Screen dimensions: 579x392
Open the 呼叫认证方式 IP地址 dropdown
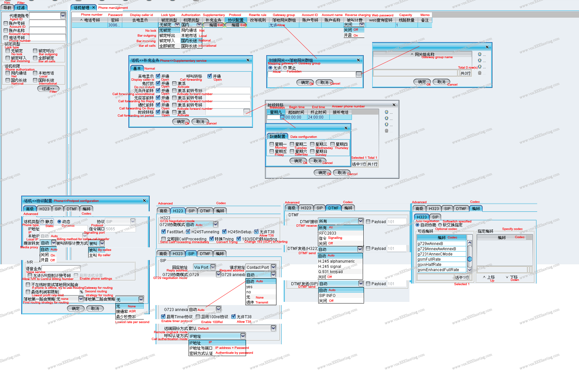coord(243,336)
